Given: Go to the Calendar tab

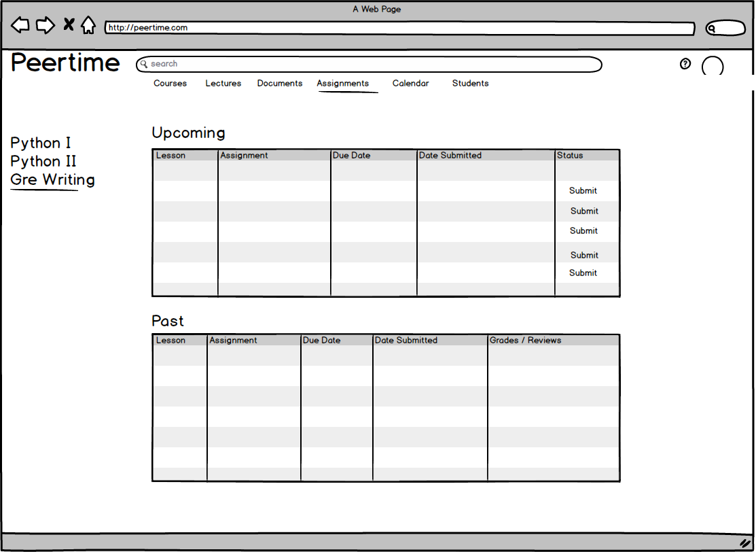Looking at the screenshot, I should point(411,84).
